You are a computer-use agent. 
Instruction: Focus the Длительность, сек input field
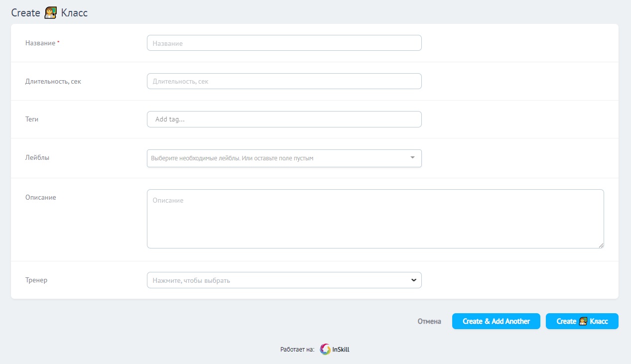(284, 82)
